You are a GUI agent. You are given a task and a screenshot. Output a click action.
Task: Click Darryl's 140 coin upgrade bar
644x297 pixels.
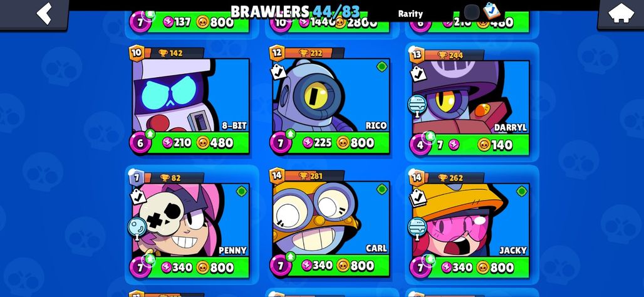point(496,145)
